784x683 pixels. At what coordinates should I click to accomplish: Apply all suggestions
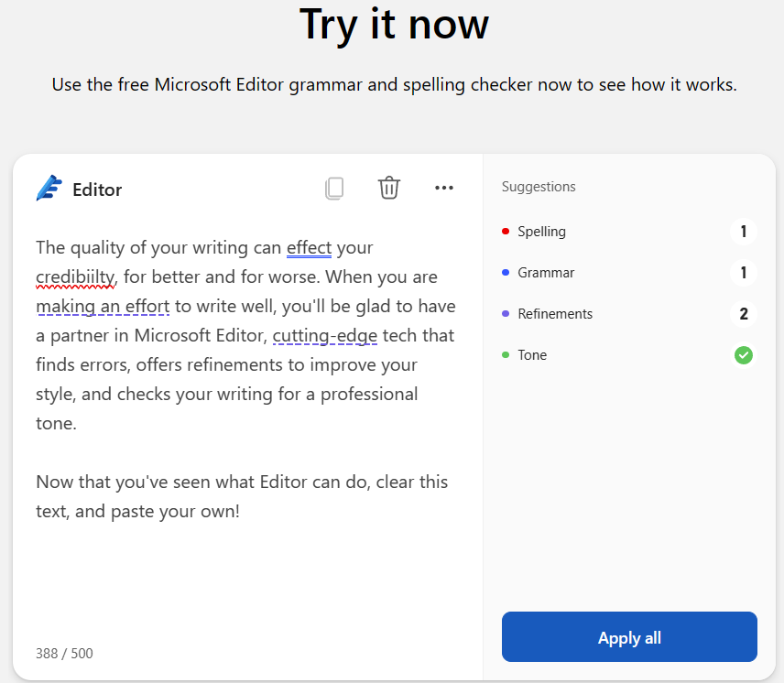point(629,637)
